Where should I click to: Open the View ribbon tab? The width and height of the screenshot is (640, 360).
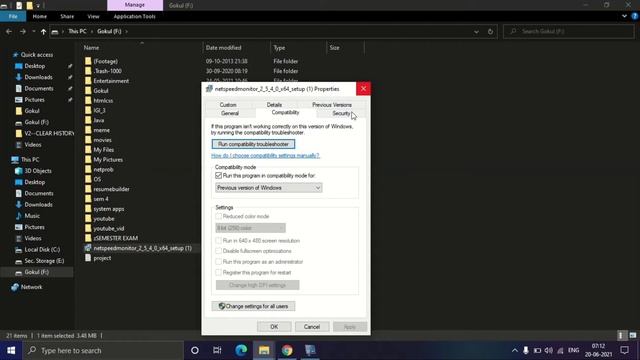click(93, 16)
